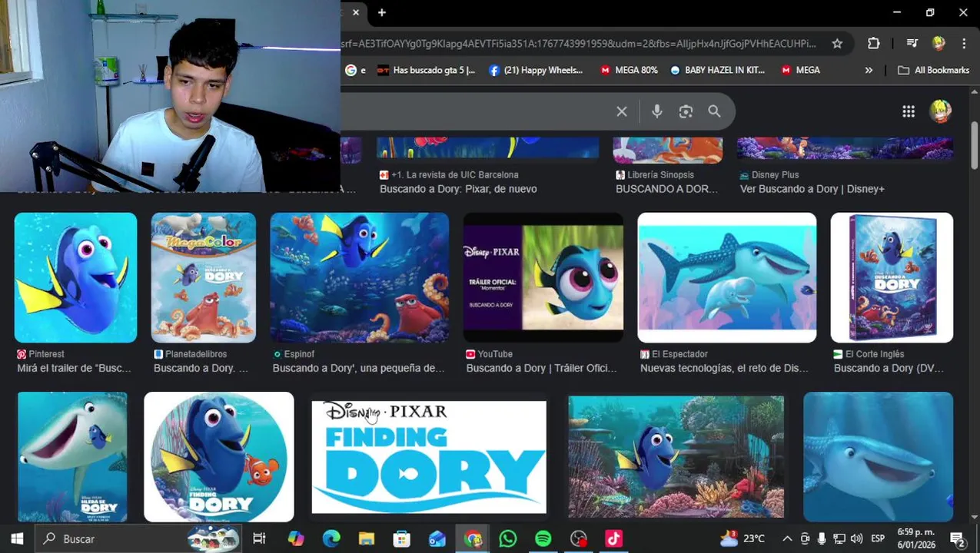Click 'Nuevas tecnologías, el reto de Dis...' caption
The height and width of the screenshot is (553, 980).
724,369
